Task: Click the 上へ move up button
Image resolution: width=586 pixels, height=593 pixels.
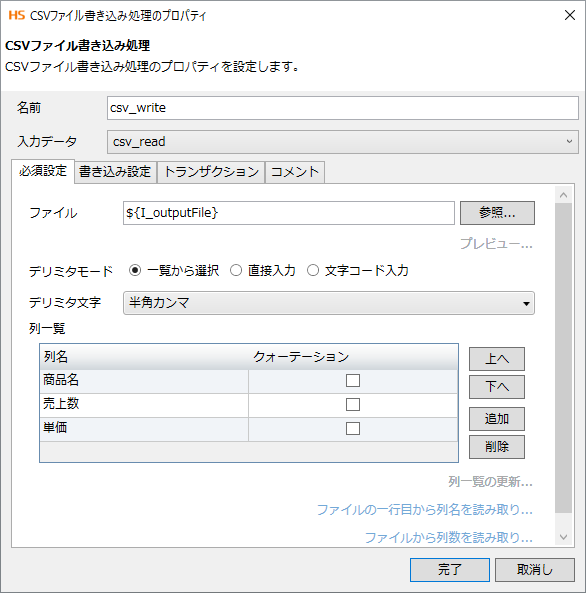Action: point(497,359)
